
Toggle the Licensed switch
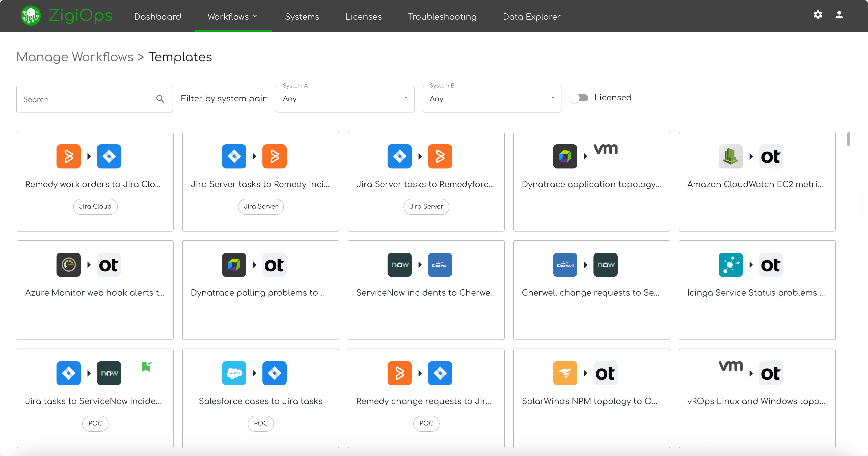tap(579, 98)
